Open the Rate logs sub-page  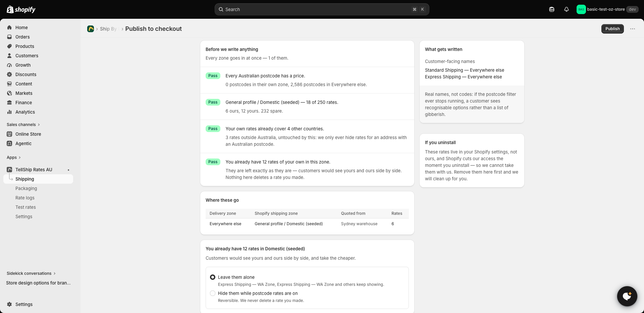click(x=25, y=198)
